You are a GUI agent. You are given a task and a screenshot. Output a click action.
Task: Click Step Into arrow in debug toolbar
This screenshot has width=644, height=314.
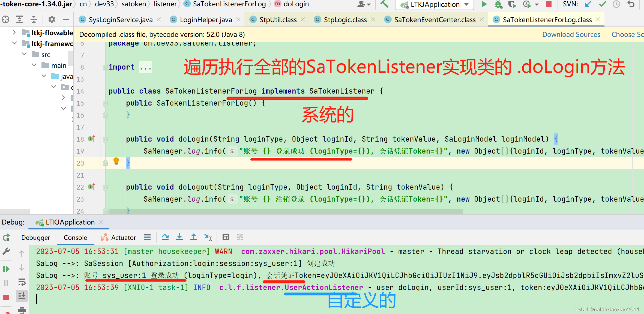tap(179, 237)
